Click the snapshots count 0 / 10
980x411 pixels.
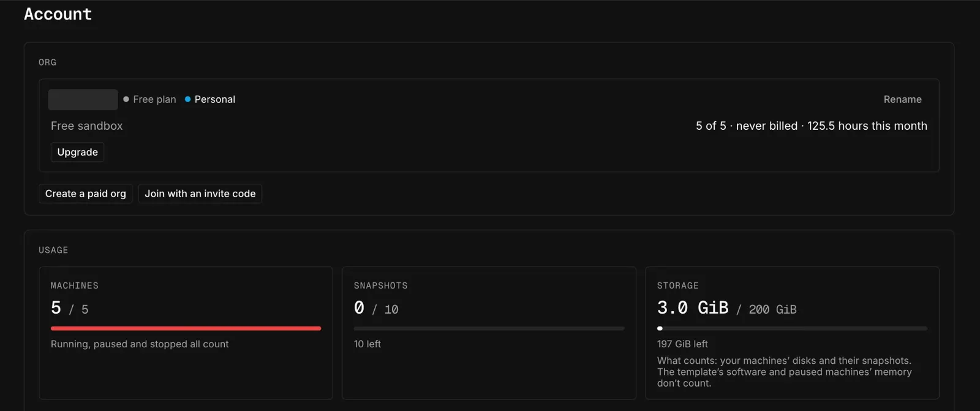376,307
